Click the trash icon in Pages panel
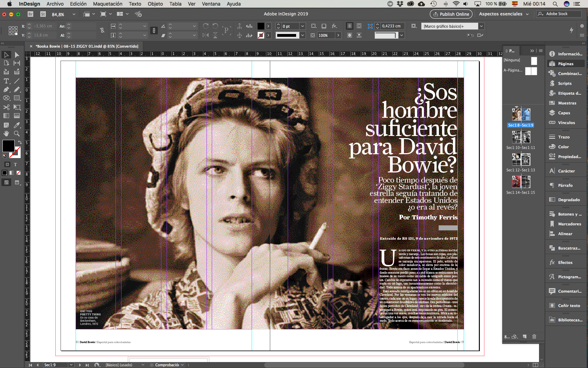The image size is (588, 368). click(x=534, y=336)
